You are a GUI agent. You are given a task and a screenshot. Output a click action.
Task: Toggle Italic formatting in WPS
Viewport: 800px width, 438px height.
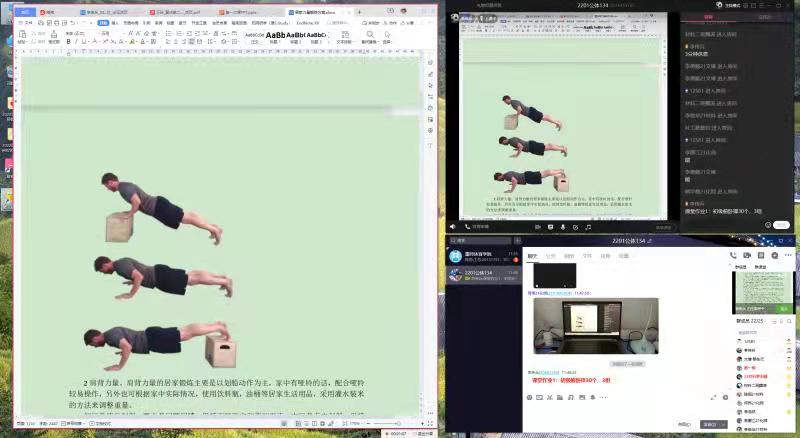coord(76,42)
